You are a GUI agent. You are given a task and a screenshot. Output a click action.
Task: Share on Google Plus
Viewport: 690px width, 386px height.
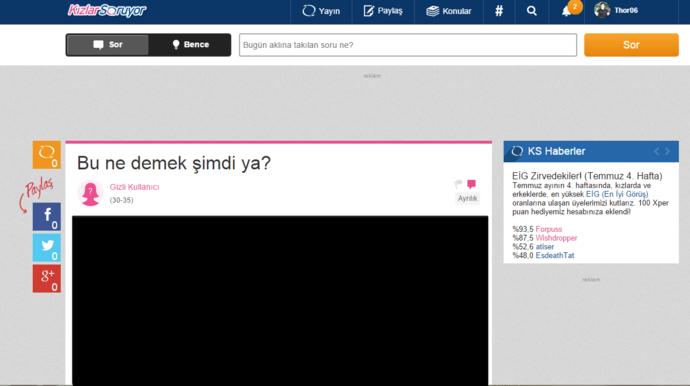[x=47, y=279]
